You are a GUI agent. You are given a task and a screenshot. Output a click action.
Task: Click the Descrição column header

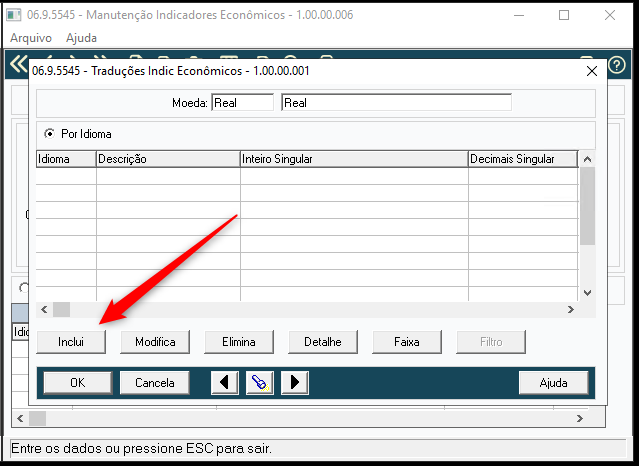tap(168, 158)
